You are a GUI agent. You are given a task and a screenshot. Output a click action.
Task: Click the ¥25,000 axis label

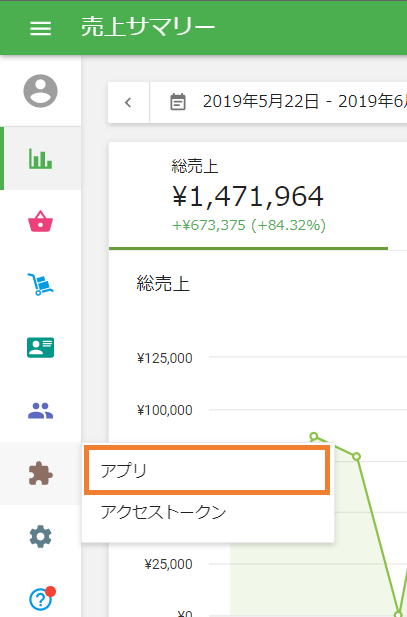click(x=168, y=564)
